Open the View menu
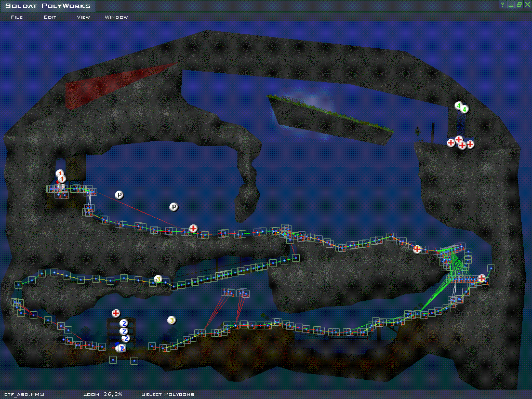Image resolution: width=532 pixels, height=399 pixels. coord(83,17)
